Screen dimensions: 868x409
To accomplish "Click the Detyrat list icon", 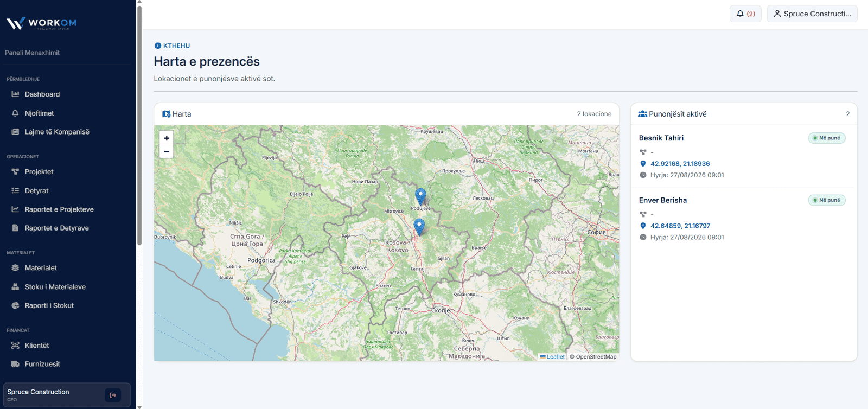I will [x=15, y=191].
